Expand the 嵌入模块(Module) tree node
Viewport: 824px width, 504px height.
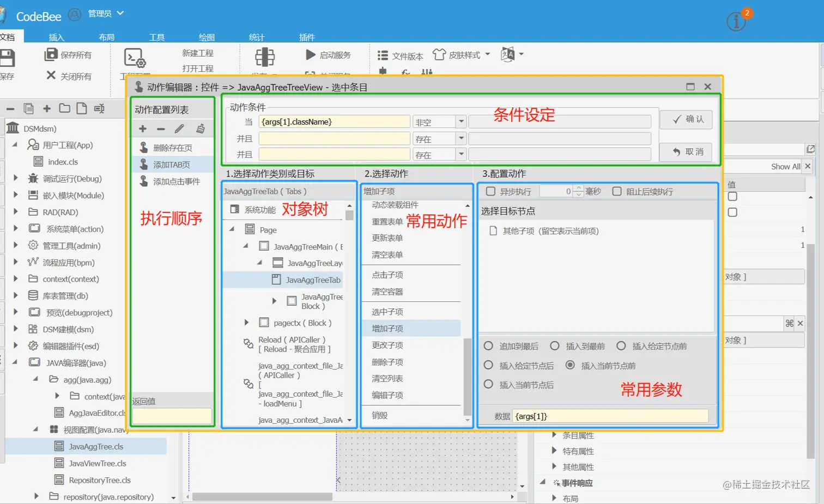[x=15, y=195]
